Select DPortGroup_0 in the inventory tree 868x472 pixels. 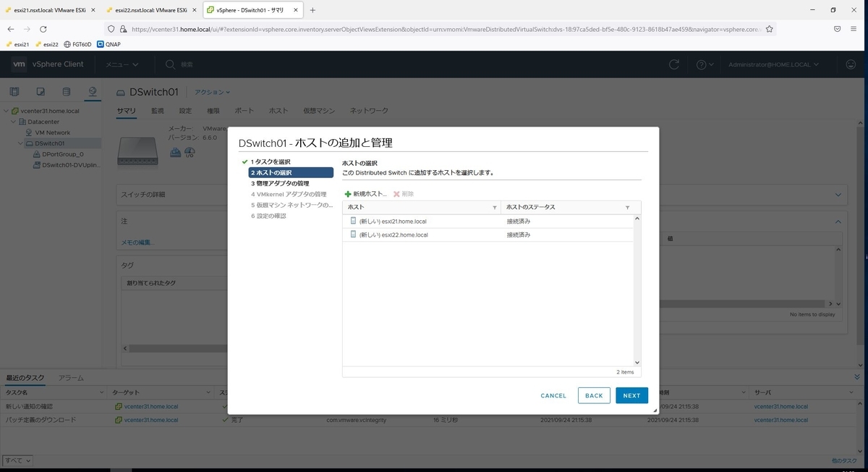pyautogui.click(x=63, y=154)
